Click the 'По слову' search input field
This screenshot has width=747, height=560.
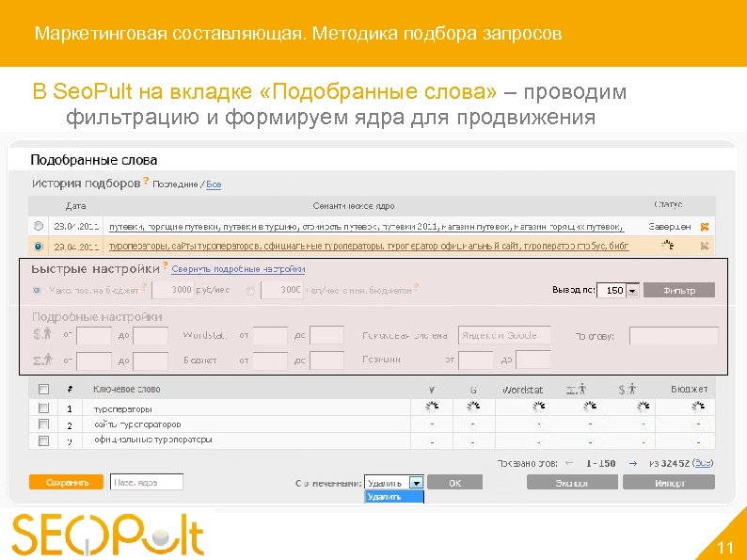click(674, 335)
